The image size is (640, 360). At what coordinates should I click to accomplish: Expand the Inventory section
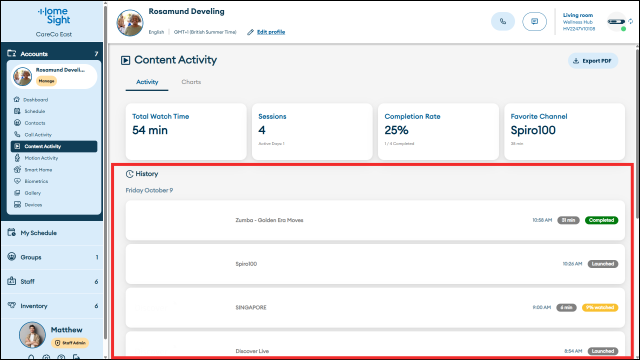coord(52,306)
